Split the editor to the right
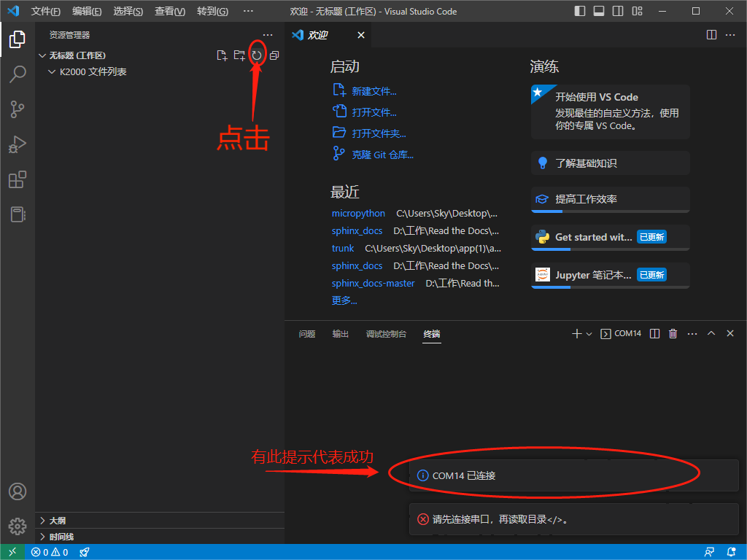 coord(711,35)
